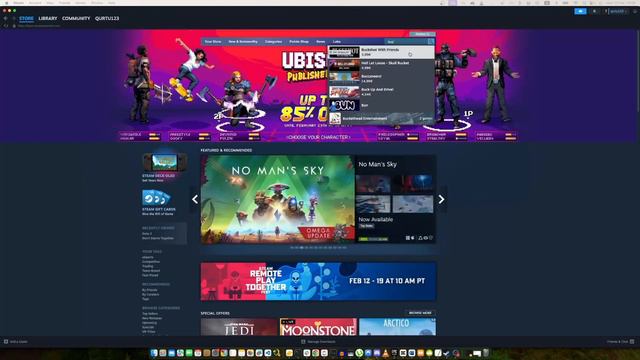Click the Wishlist button above search
The image size is (640, 360).
click(422, 34)
